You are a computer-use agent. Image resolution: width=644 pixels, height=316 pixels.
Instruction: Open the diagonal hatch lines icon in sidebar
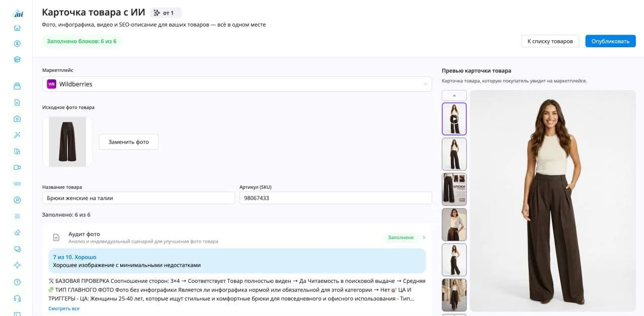[17, 217]
